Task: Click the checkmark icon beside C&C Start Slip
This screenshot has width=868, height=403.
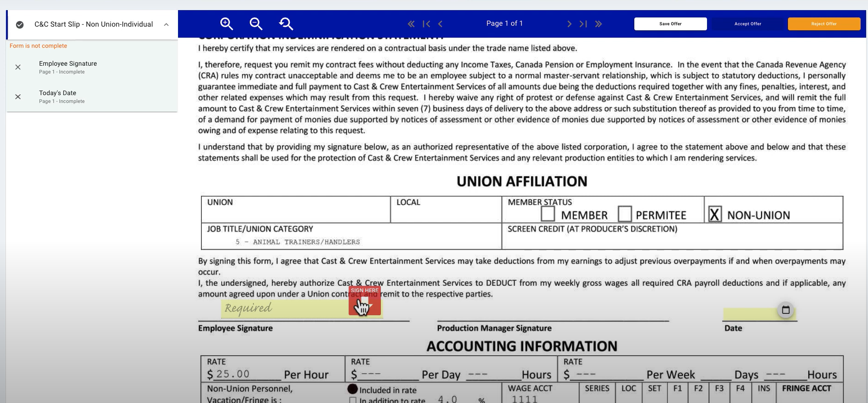Action: coord(20,25)
